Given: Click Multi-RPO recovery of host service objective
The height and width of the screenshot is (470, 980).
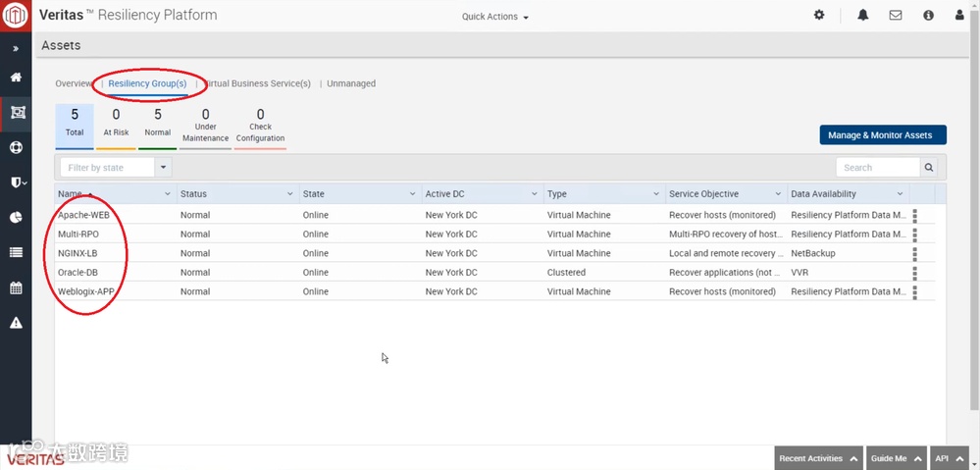Looking at the screenshot, I should click(726, 235).
